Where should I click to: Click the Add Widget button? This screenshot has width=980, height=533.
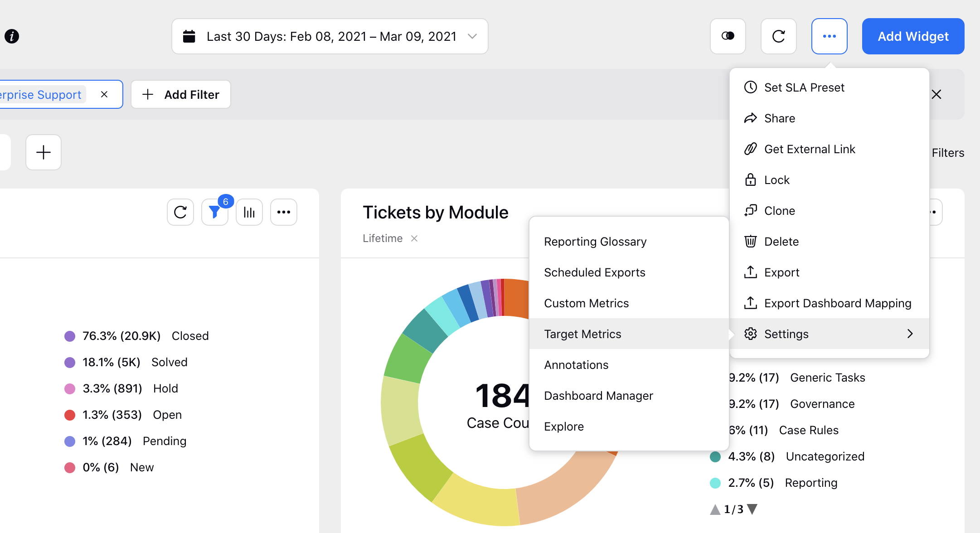coord(914,37)
